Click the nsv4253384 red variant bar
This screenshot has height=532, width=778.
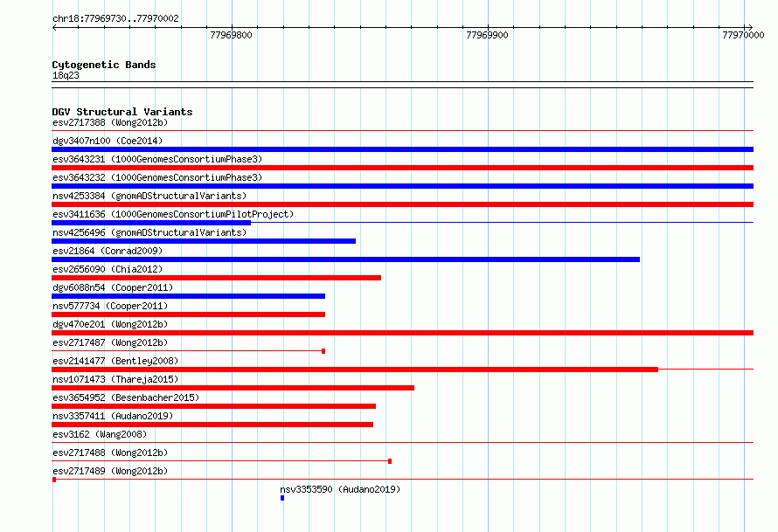click(x=402, y=204)
